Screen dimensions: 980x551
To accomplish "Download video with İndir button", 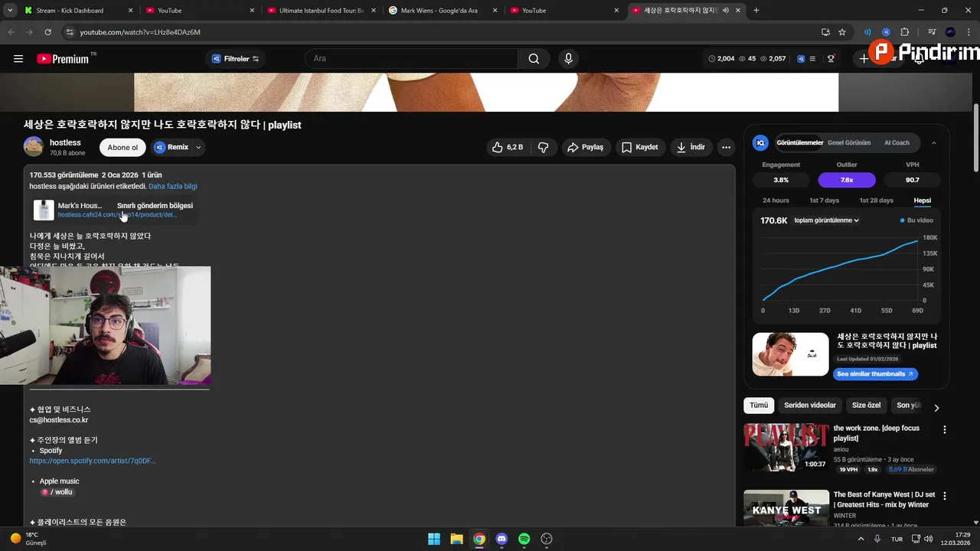I will 691,147.
